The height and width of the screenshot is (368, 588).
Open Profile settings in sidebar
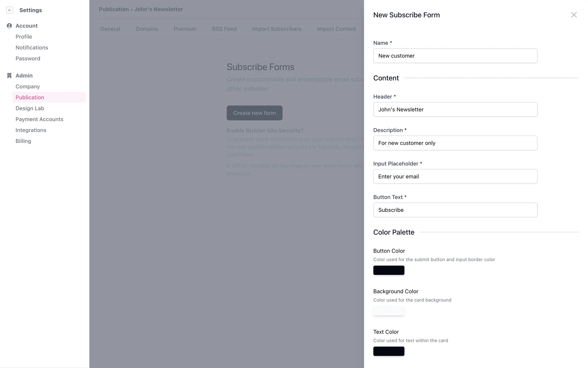[x=24, y=37]
